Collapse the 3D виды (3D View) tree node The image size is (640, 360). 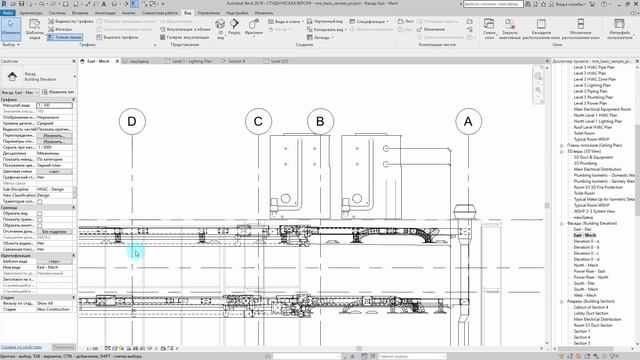pos(562,151)
